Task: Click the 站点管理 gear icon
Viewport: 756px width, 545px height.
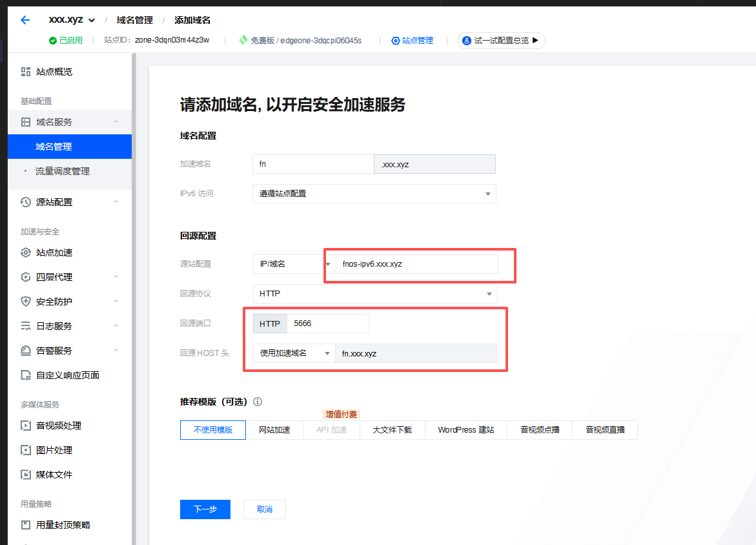Action: (395, 41)
